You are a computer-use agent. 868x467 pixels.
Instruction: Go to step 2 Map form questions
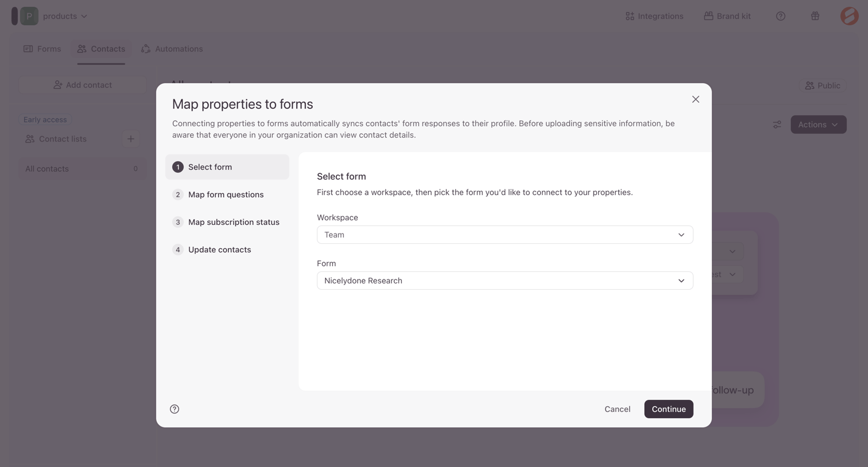[x=227, y=194]
